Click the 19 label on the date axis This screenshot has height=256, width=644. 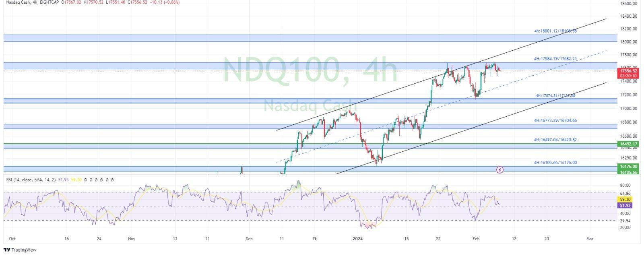[314, 239]
